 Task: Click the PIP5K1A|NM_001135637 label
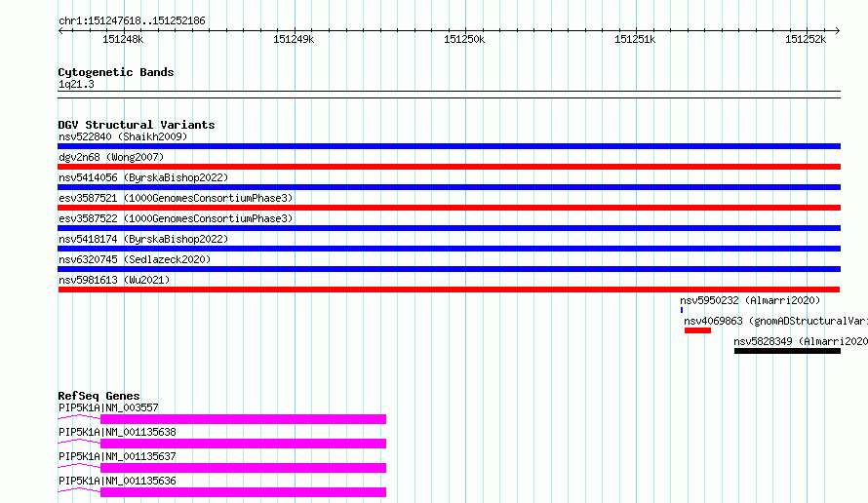[x=117, y=456]
